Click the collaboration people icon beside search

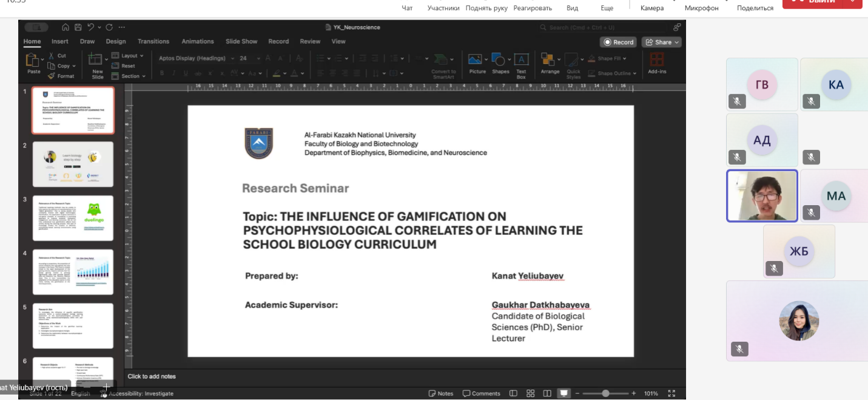tap(677, 27)
